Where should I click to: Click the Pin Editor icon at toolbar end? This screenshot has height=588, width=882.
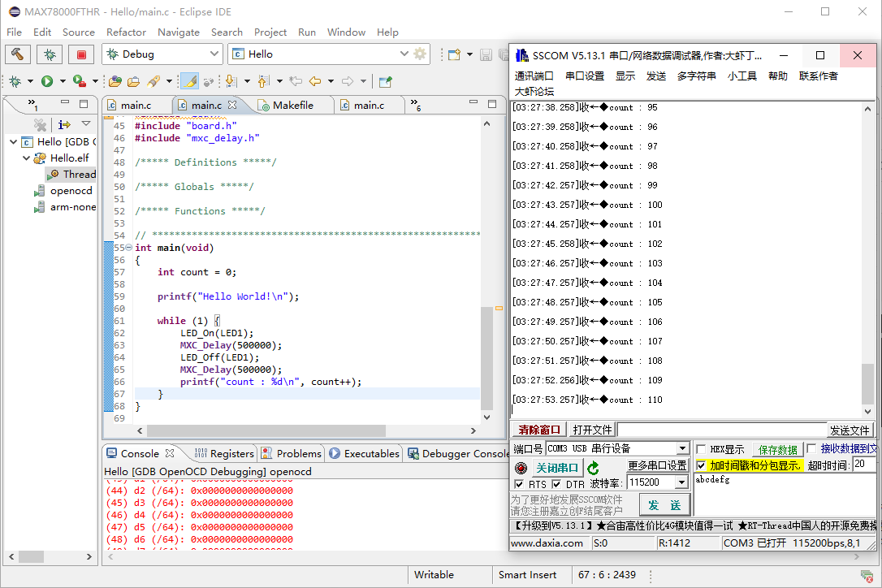(385, 81)
